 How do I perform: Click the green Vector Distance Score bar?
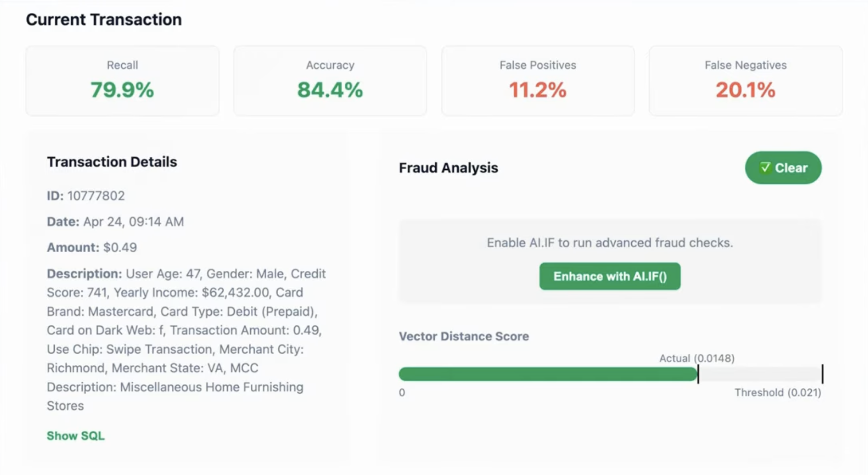pos(548,374)
